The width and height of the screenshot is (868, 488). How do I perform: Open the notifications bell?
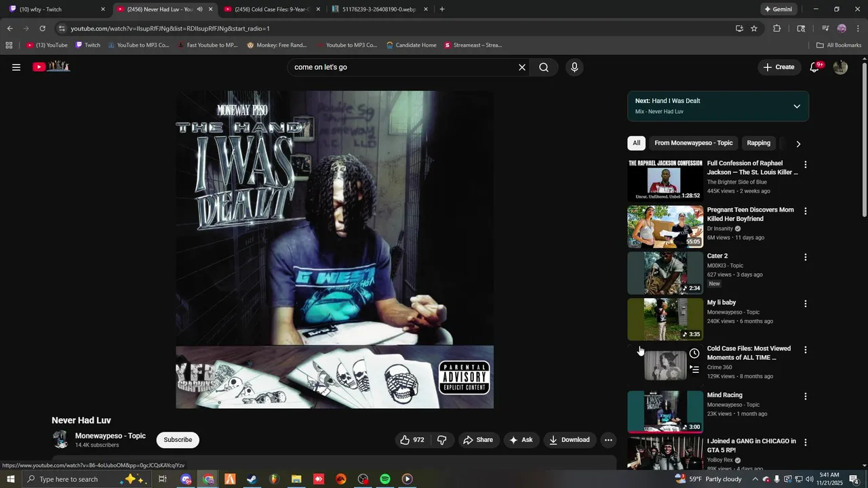click(x=815, y=67)
